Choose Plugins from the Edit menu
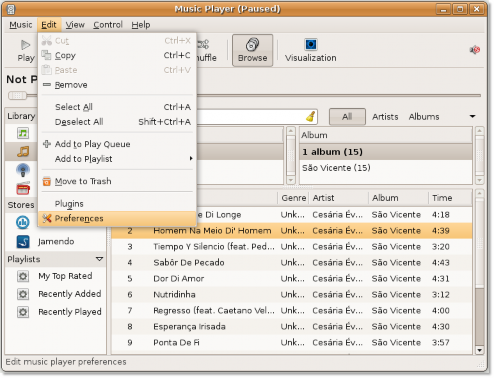The height and width of the screenshot is (378, 494). pos(117,204)
